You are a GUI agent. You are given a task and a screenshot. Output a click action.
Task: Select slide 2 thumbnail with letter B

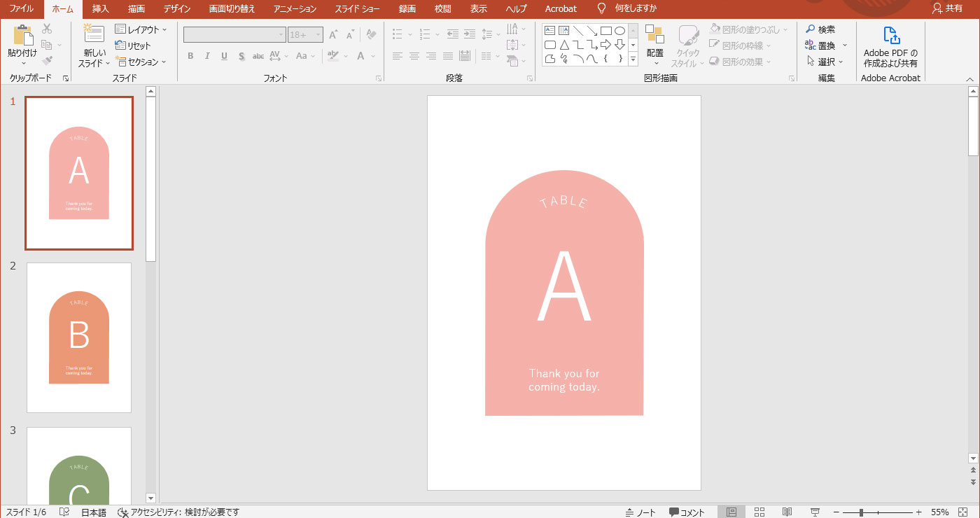click(x=79, y=337)
